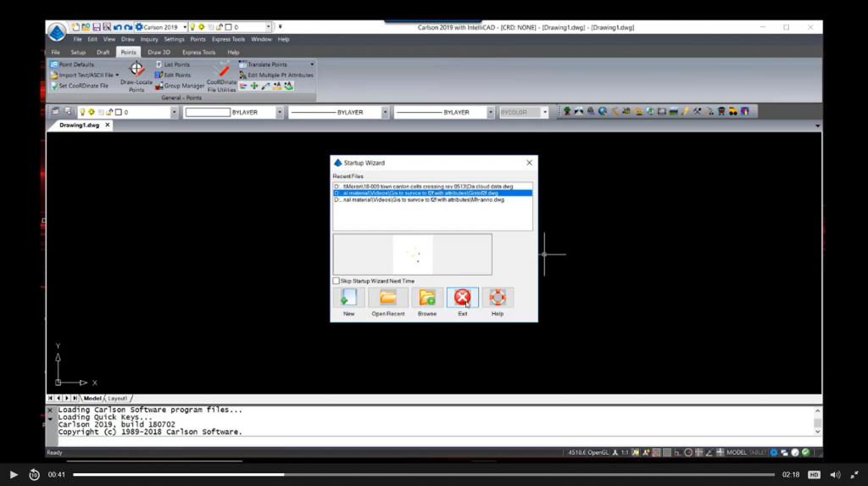The image size is (868, 486).
Task: Toggle ortho mode icon in status bar
Action: (x=677, y=452)
